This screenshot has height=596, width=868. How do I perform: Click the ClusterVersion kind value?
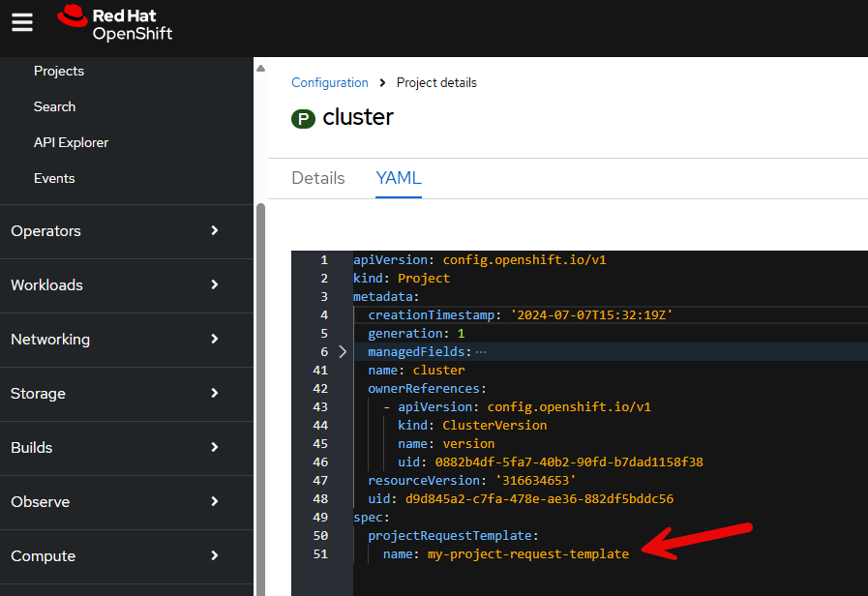pyautogui.click(x=494, y=425)
